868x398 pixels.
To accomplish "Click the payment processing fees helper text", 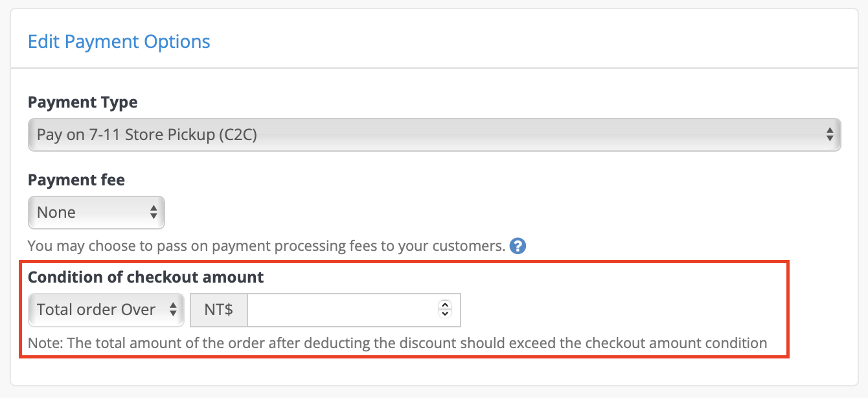I will point(266,246).
